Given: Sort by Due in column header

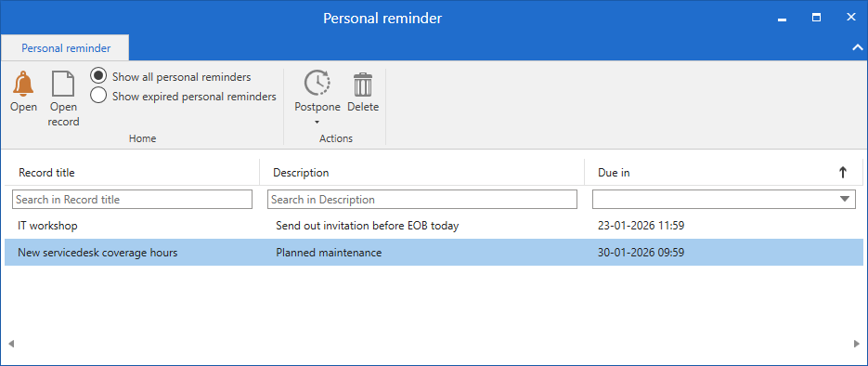Looking at the screenshot, I should (x=614, y=173).
